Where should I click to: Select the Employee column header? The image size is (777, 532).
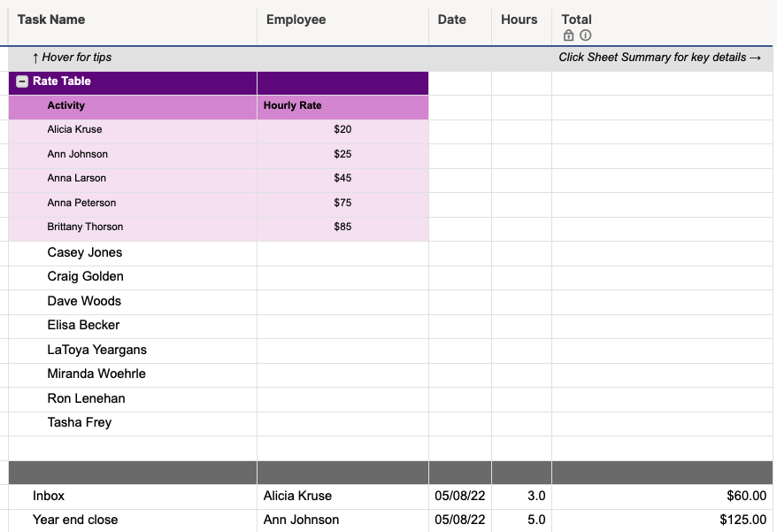[295, 19]
